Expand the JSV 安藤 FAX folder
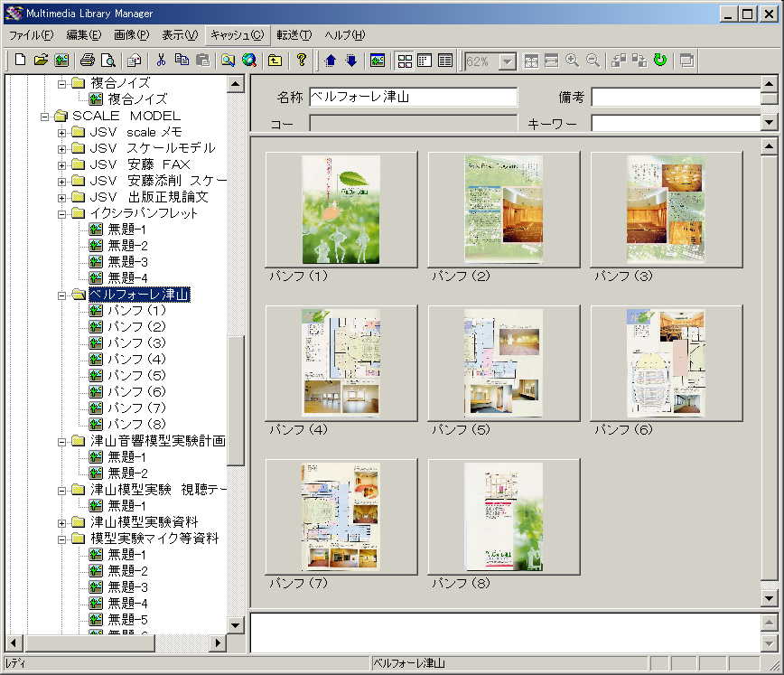Screen dimensions: 784x675 tap(61, 165)
